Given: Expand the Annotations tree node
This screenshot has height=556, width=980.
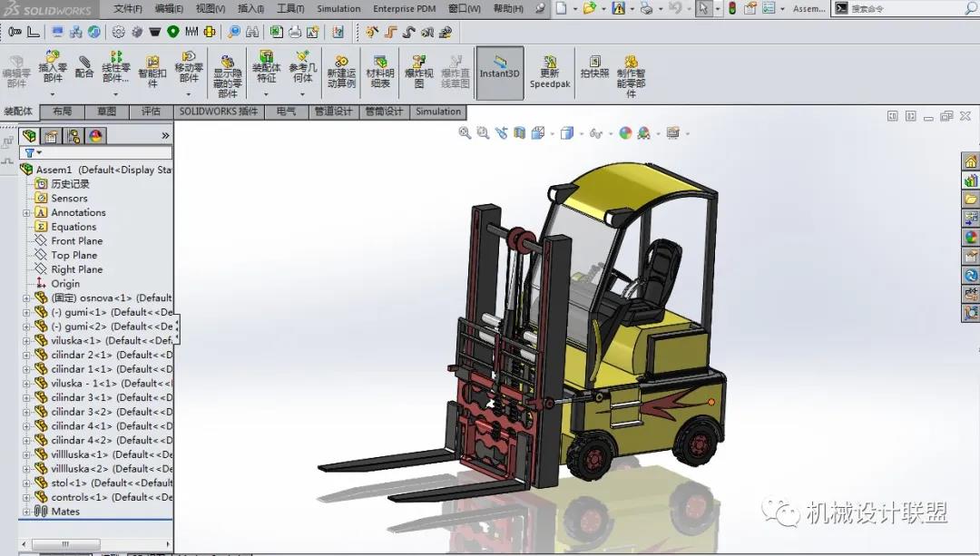Looking at the screenshot, I should (26, 213).
